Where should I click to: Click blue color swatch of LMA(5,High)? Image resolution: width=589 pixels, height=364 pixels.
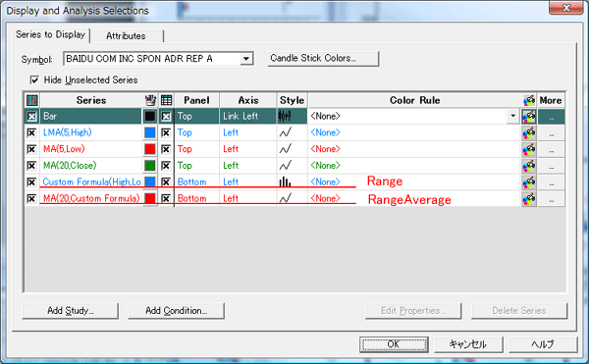(x=150, y=132)
